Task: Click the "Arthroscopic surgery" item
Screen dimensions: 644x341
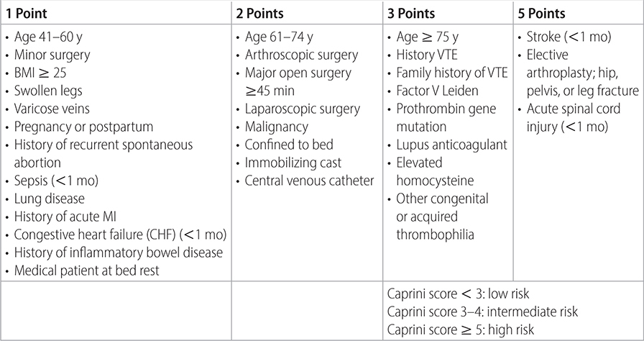Action: [x=302, y=55]
